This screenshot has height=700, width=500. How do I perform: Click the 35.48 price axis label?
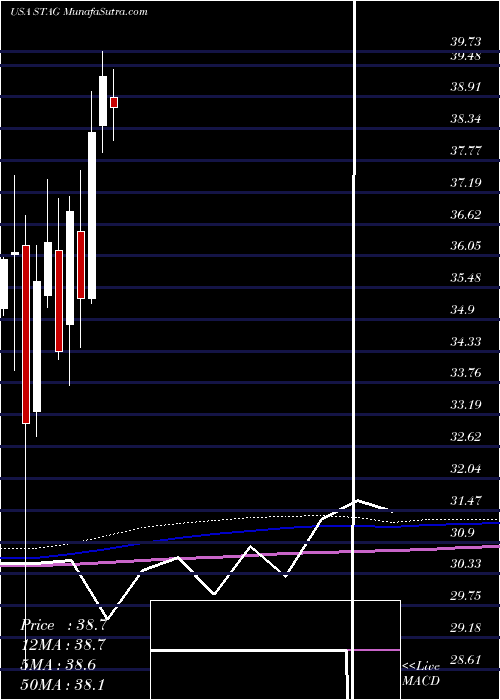(466, 278)
